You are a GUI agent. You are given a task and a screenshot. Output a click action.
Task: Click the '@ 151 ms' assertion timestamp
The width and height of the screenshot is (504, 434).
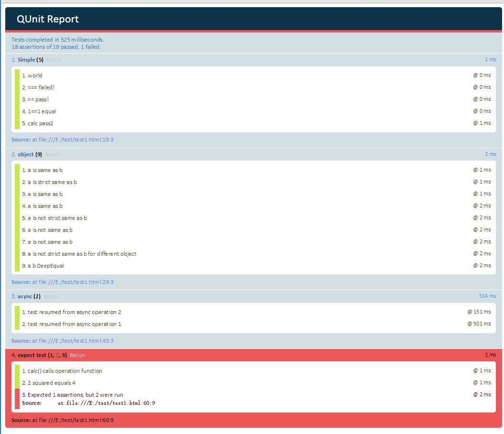479,312
